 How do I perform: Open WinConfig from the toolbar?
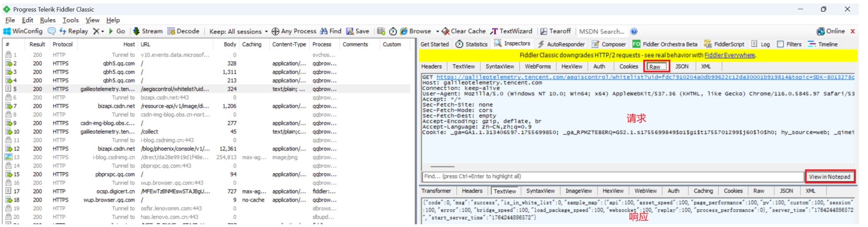coord(23,31)
